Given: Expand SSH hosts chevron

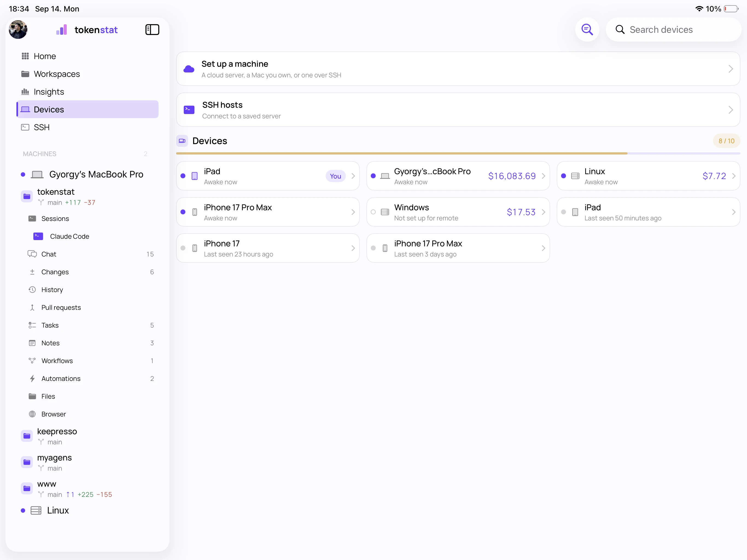Looking at the screenshot, I should click(730, 110).
